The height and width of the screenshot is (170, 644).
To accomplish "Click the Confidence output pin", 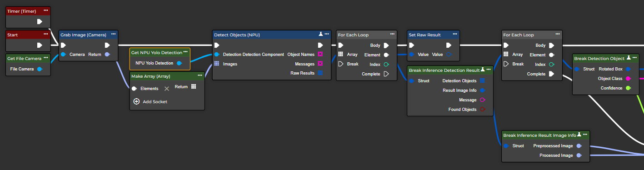I will coord(629,88).
